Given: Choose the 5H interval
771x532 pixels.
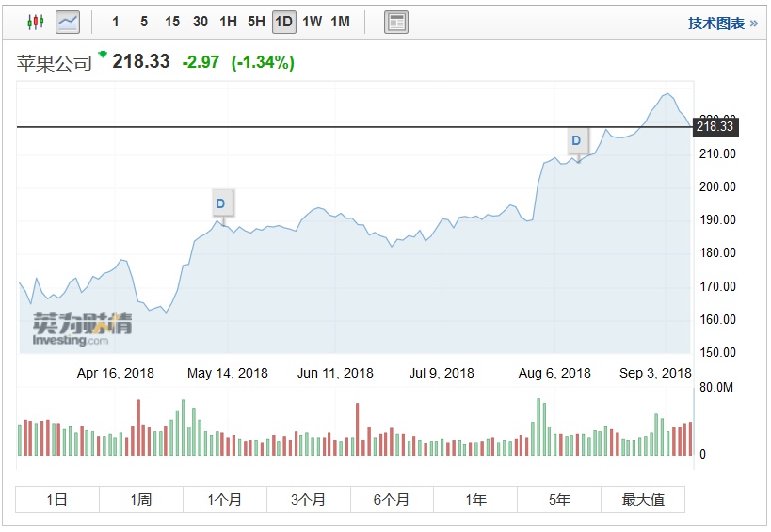Looking at the screenshot, I should [256, 22].
